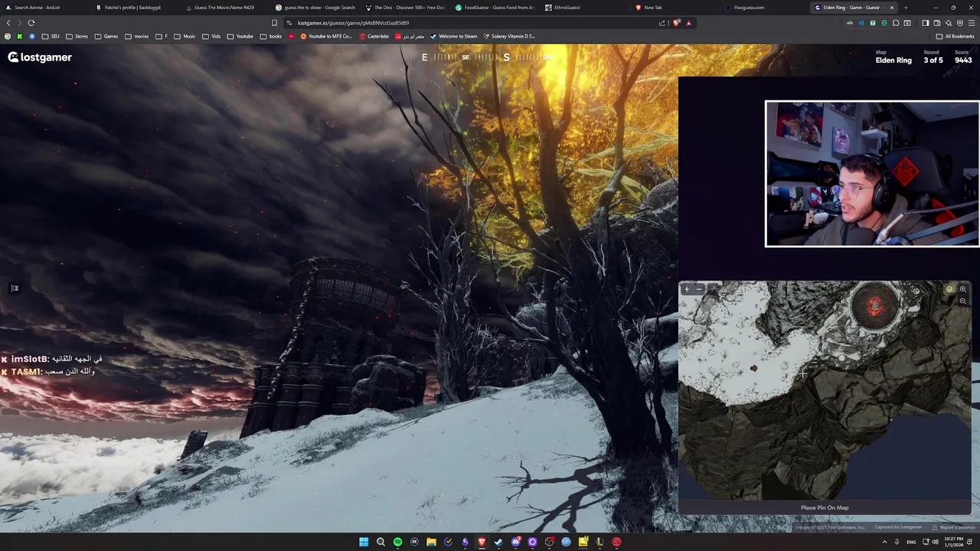The width and height of the screenshot is (980, 551).
Task: Open the Vids bookmarks folder
Action: point(211,36)
